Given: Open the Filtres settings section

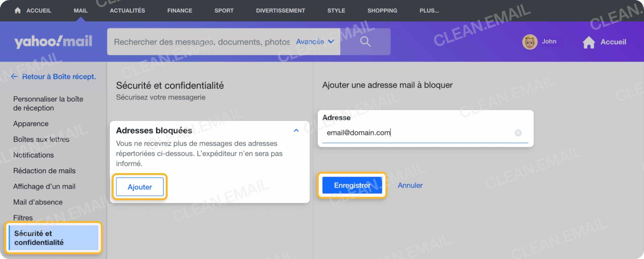Looking at the screenshot, I should coord(23,218).
